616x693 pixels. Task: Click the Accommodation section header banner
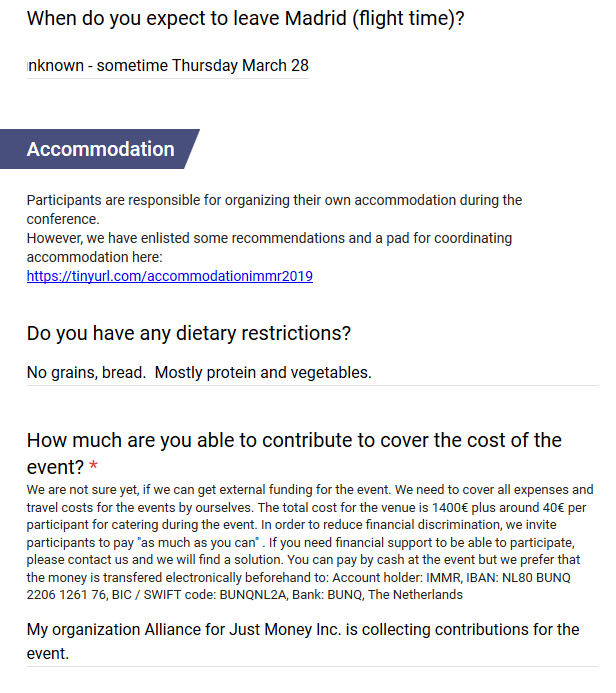(x=100, y=149)
